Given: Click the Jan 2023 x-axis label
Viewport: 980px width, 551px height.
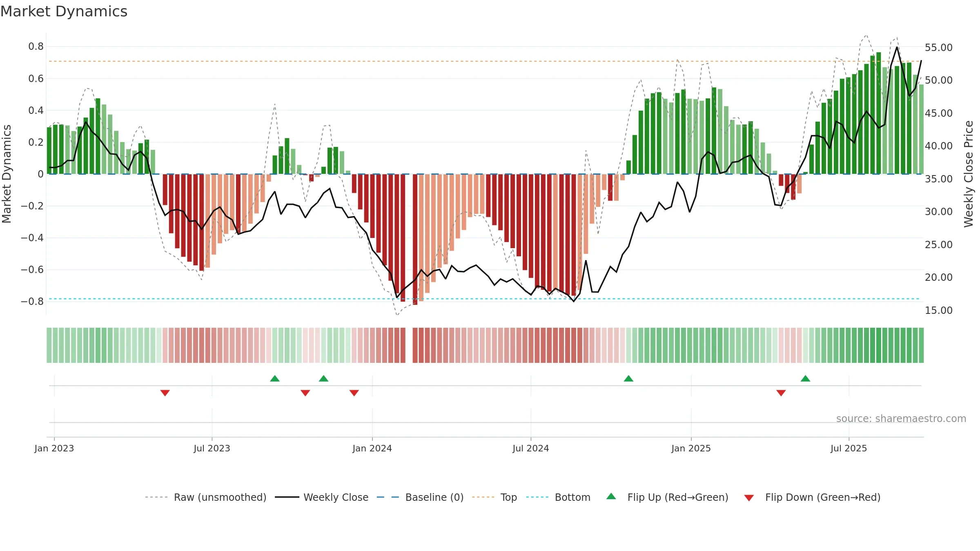Looking at the screenshot, I should point(54,449).
